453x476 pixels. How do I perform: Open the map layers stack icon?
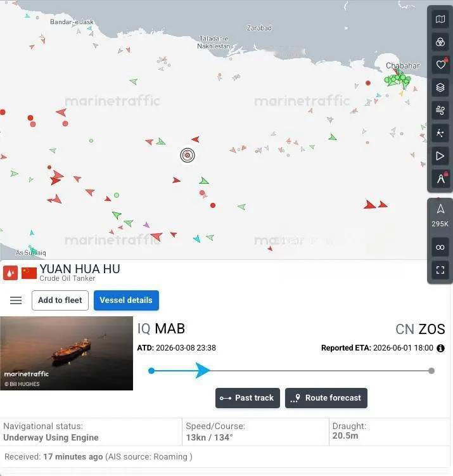[x=440, y=87]
